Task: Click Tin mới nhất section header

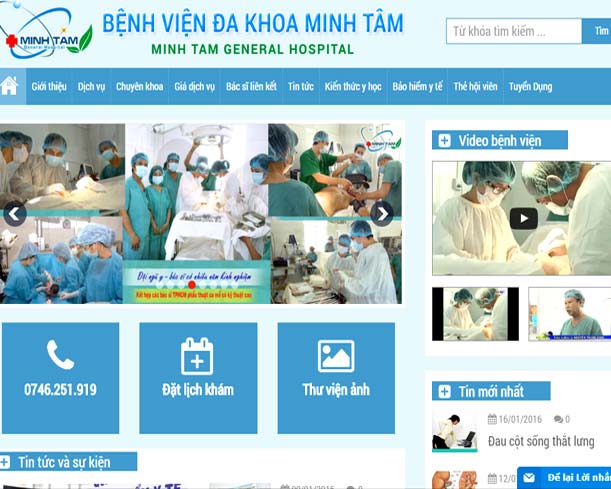Action: [491, 391]
